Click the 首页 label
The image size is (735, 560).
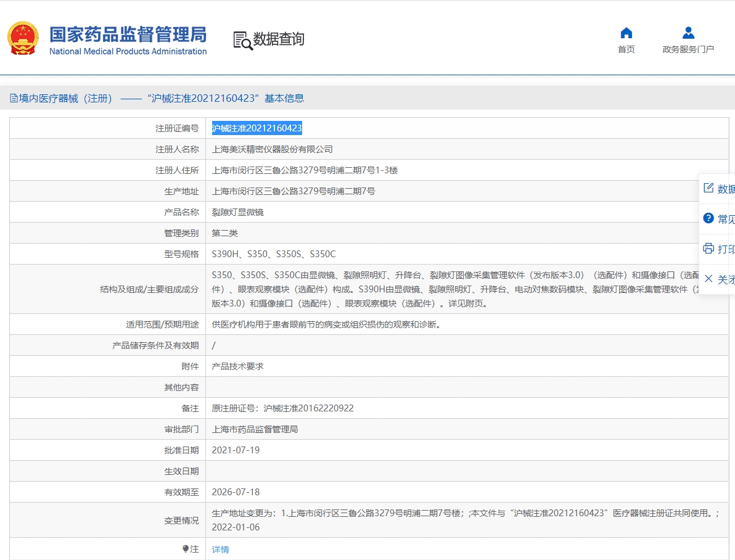[626, 49]
